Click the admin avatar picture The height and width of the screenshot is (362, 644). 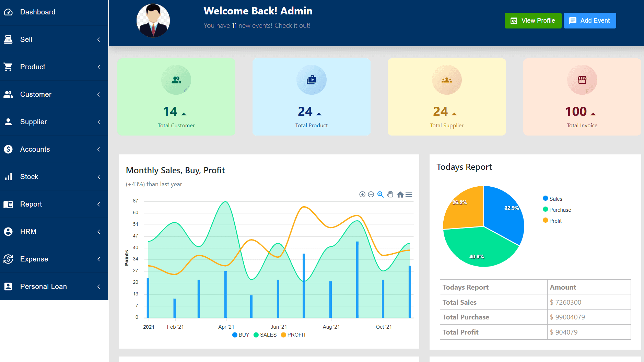[x=153, y=21]
